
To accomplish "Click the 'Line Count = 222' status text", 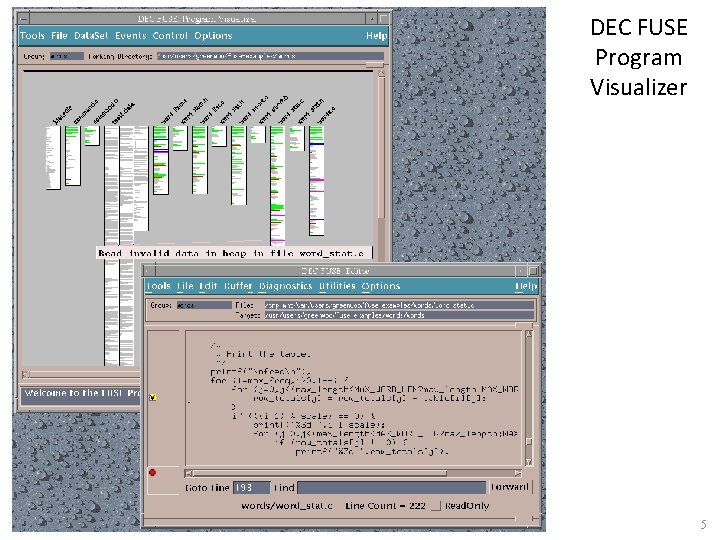I will [x=385, y=506].
